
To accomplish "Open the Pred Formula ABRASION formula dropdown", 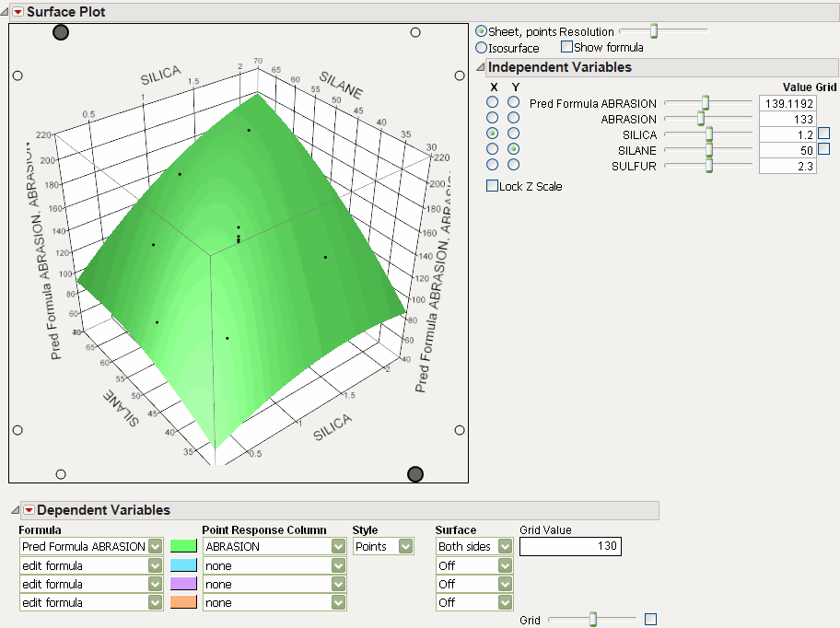I will pyautogui.click(x=155, y=547).
